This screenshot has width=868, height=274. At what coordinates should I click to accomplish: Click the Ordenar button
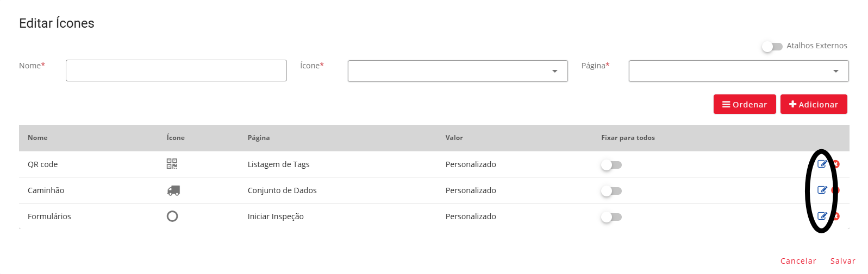(745, 104)
